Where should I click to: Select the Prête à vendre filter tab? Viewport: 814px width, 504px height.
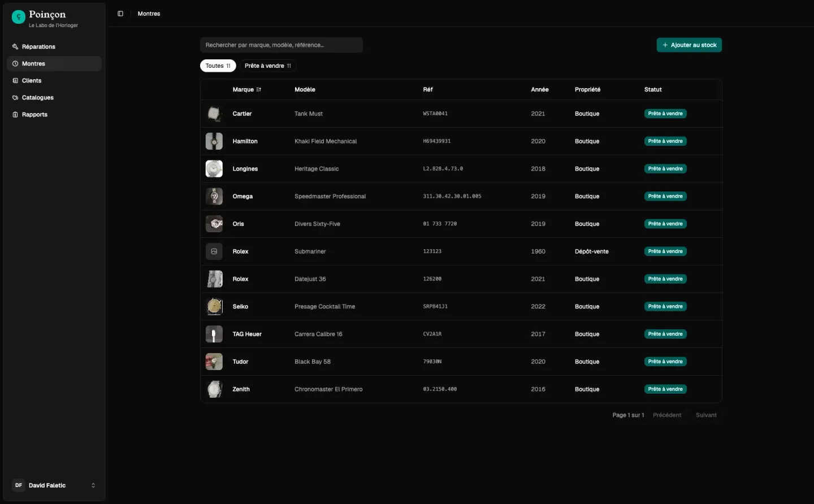pyautogui.click(x=268, y=66)
